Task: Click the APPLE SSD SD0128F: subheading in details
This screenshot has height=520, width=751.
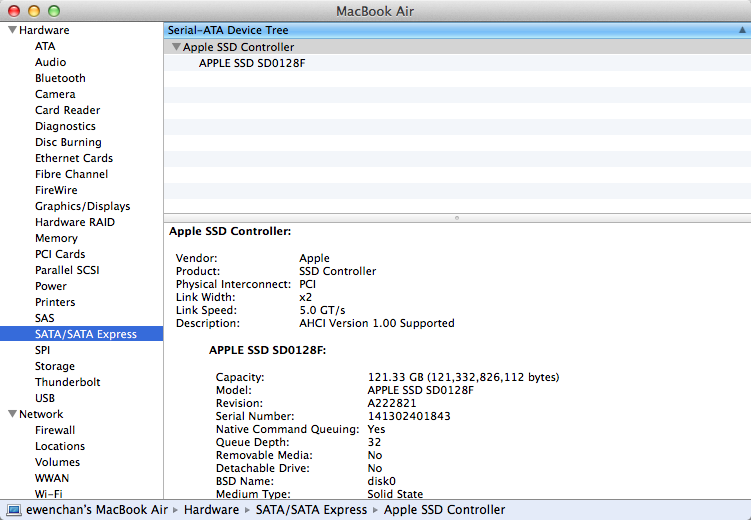Action: (x=267, y=350)
